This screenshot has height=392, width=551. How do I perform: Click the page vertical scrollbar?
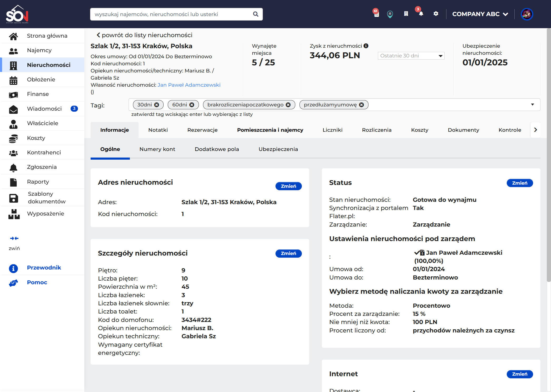tap(549, 155)
